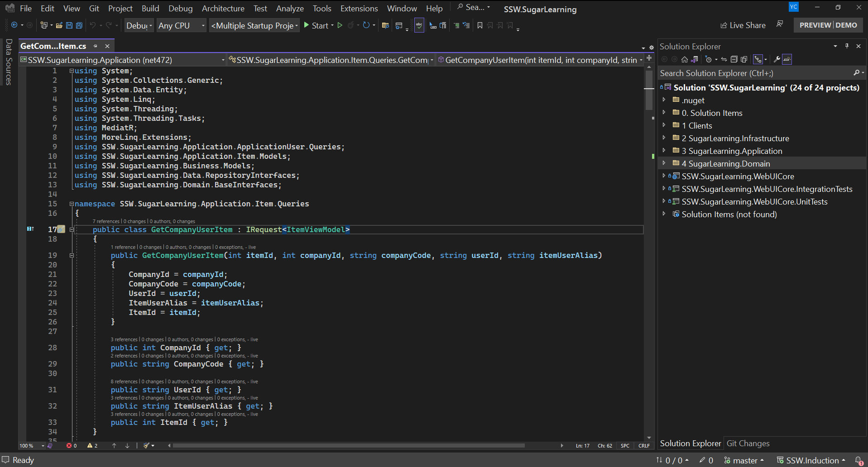Image resolution: width=868 pixels, height=467 pixels.
Task: Open the notifications bell in status bar
Action: pos(858,460)
